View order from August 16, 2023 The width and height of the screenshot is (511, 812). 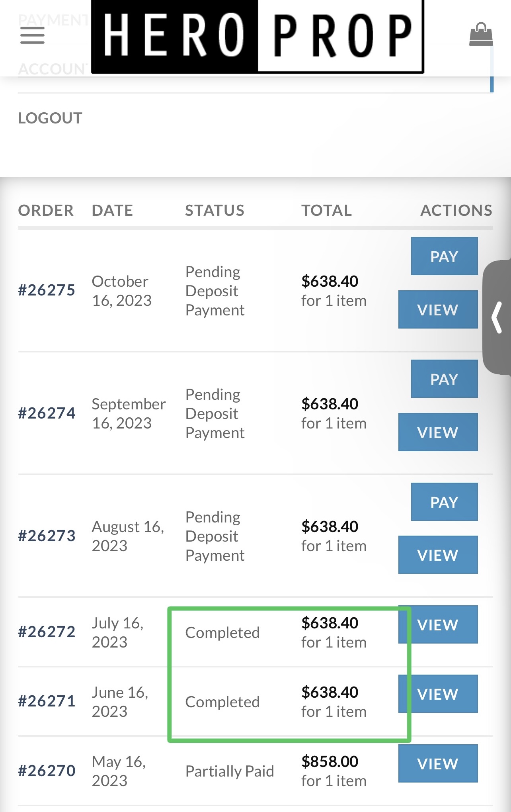pyautogui.click(x=438, y=555)
